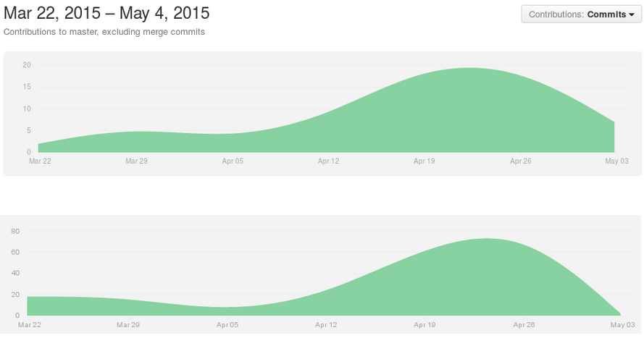Click the 'Contributions to master' subtitle text
This screenshot has height=338, width=644.
[x=104, y=32]
